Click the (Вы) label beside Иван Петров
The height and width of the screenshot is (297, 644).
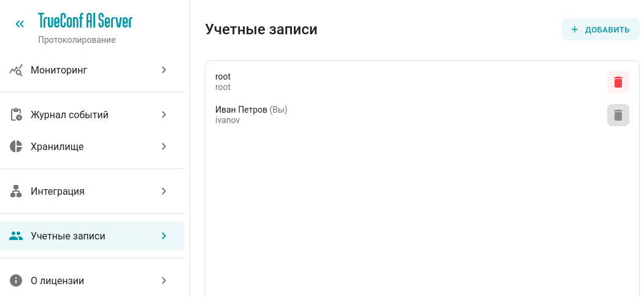(278, 110)
